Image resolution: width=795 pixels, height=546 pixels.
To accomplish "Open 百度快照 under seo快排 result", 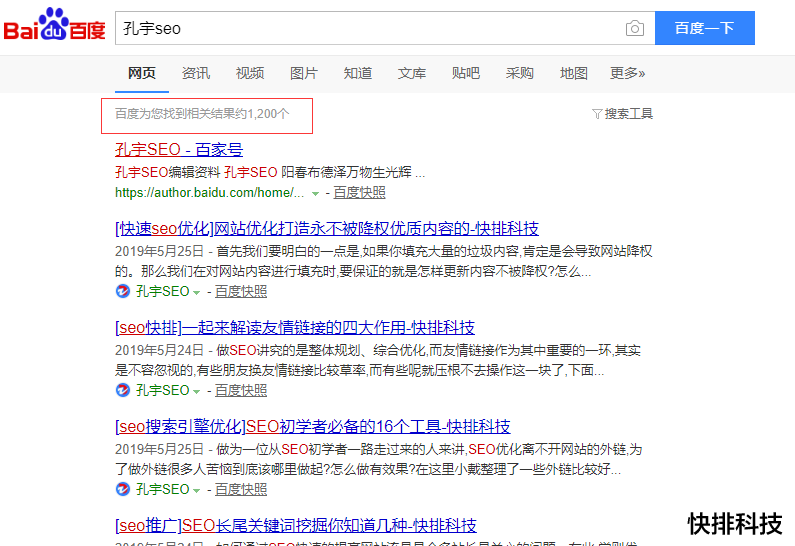I will (241, 390).
